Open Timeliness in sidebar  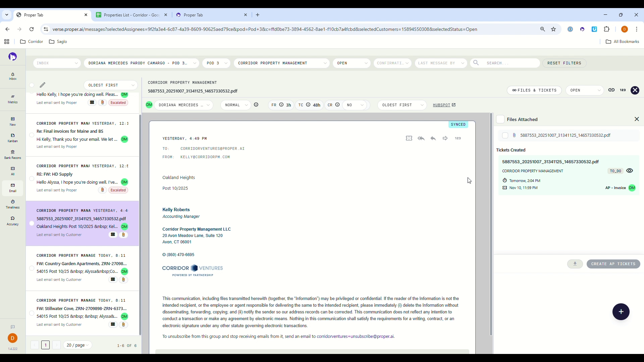click(x=13, y=204)
